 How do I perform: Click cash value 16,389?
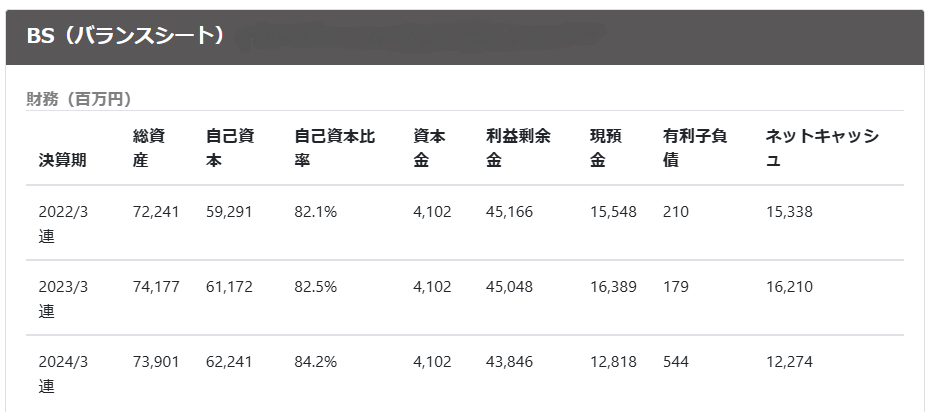coord(613,287)
